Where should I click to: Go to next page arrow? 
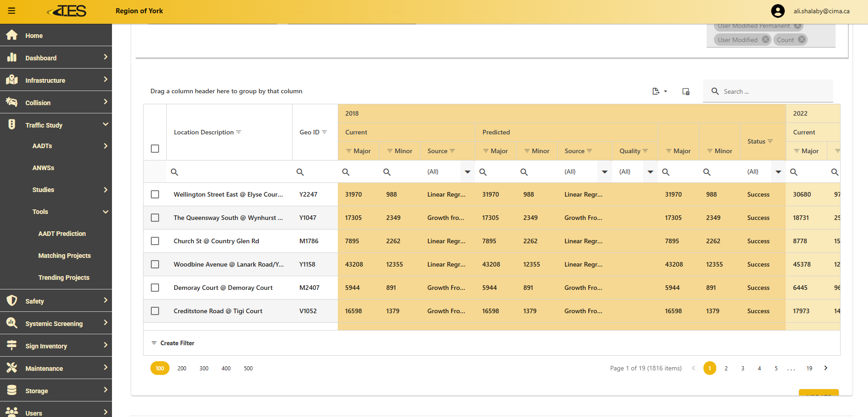pos(825,368)
